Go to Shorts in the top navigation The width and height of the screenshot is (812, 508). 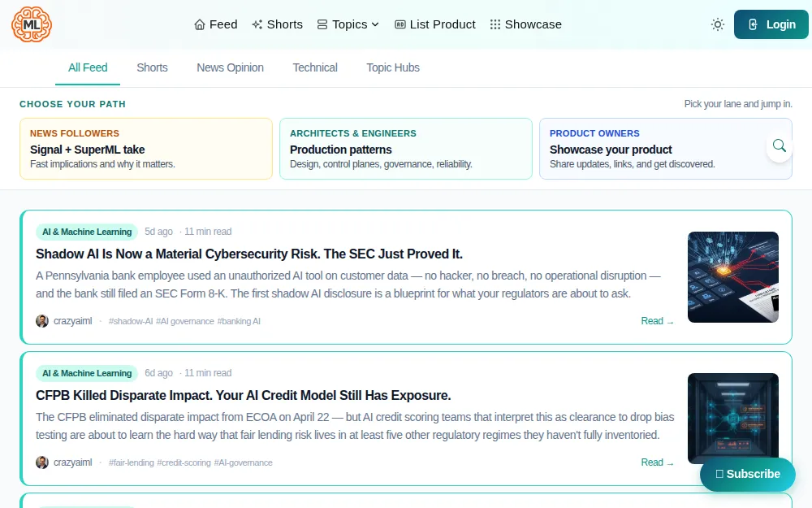coord(277,24)
